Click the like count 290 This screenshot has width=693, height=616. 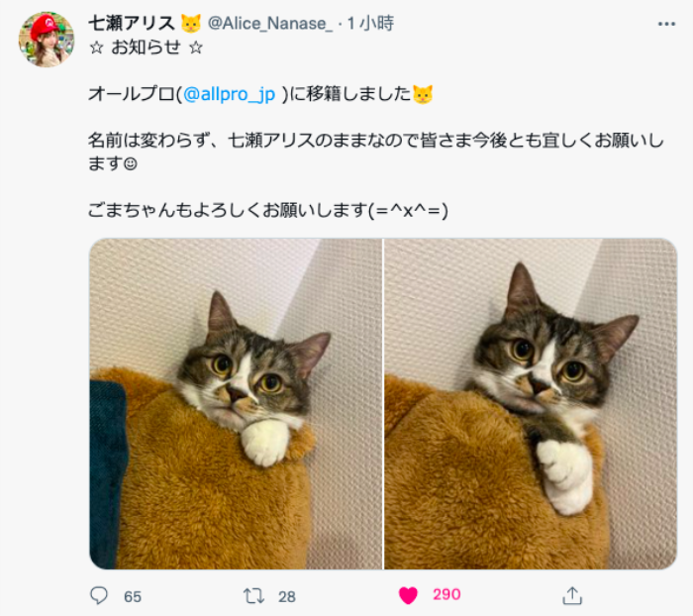point(446,594)
